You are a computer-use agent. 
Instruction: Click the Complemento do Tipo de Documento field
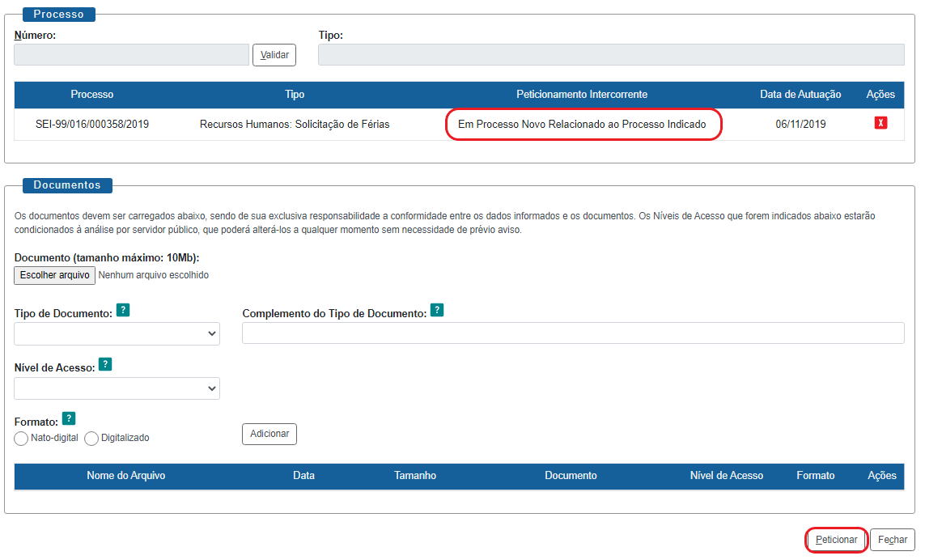[572, 333]
